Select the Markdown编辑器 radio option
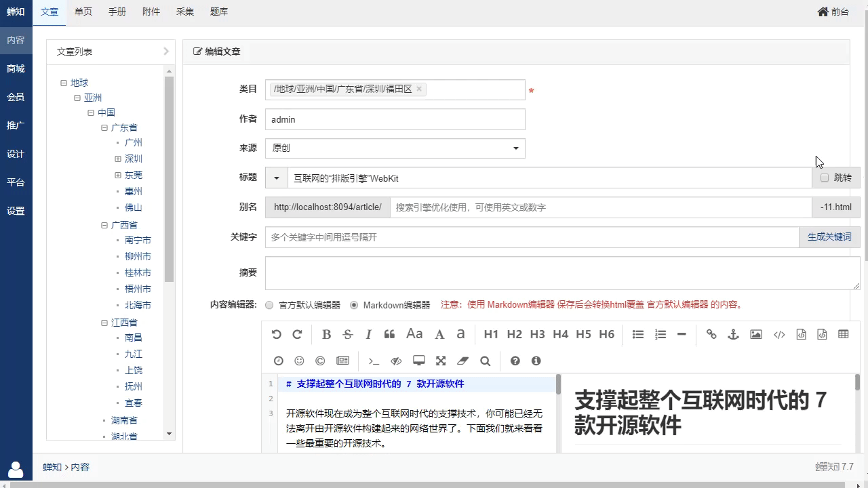The image size is (868, 488). pyautogui.click(x=354, y=305)
